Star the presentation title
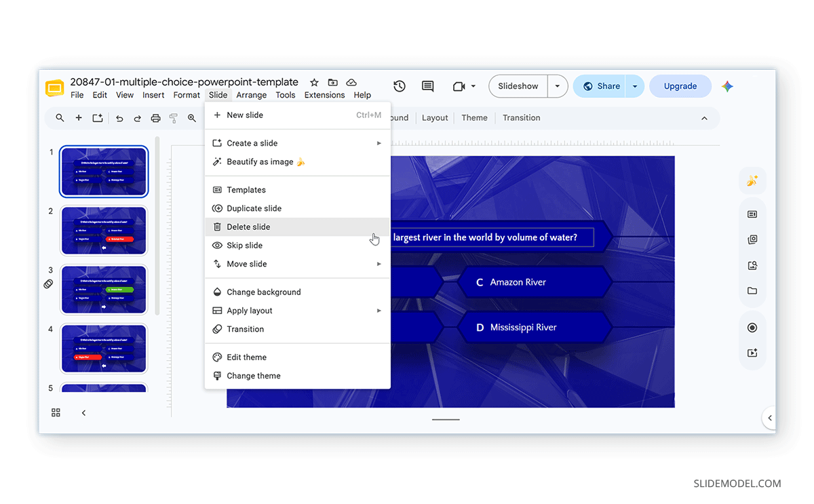This screenshot has width=814, height=504. 314,82
